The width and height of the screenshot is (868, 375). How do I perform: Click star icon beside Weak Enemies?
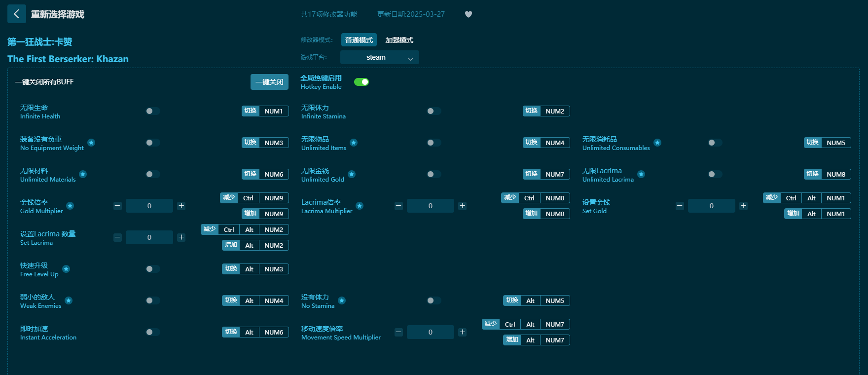(x=69, y=300)
